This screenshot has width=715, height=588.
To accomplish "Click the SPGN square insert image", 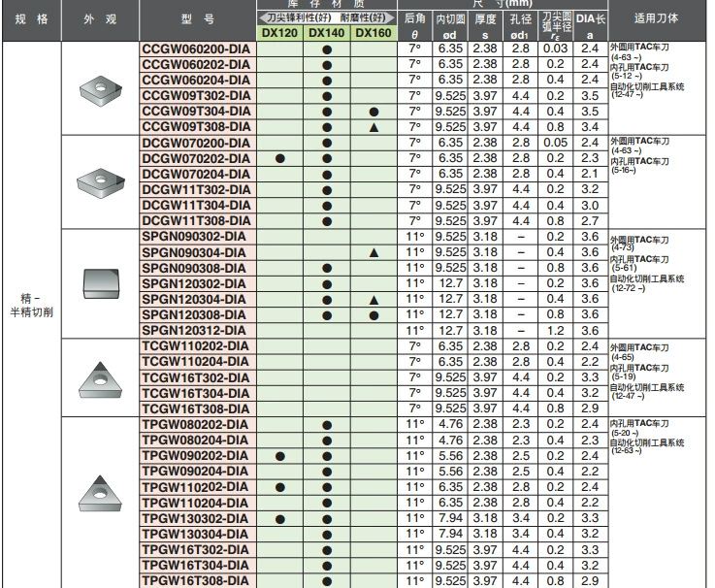I will 101,283.
